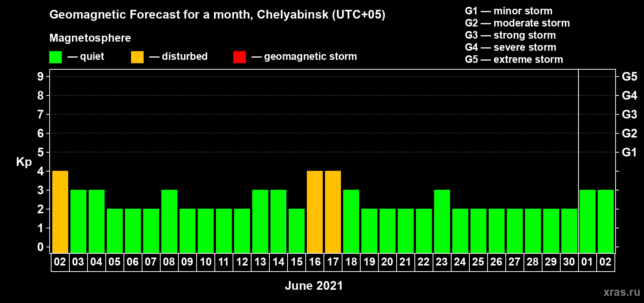Click the date label 25 on the x-axis

click(478, 262)
